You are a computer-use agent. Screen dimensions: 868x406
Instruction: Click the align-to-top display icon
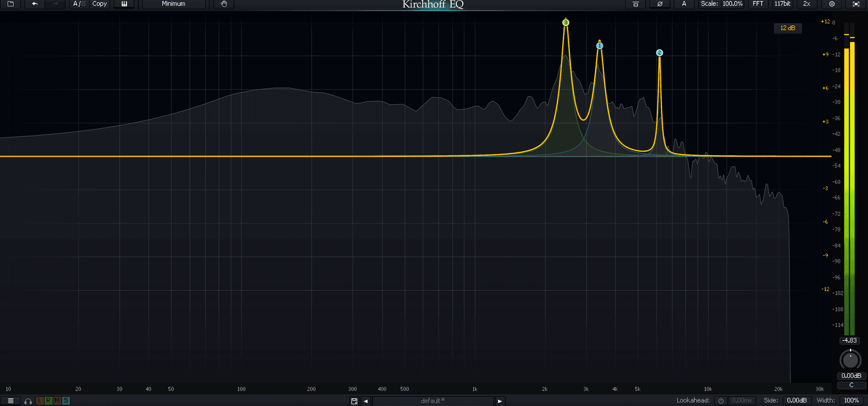tap(635, 4)
